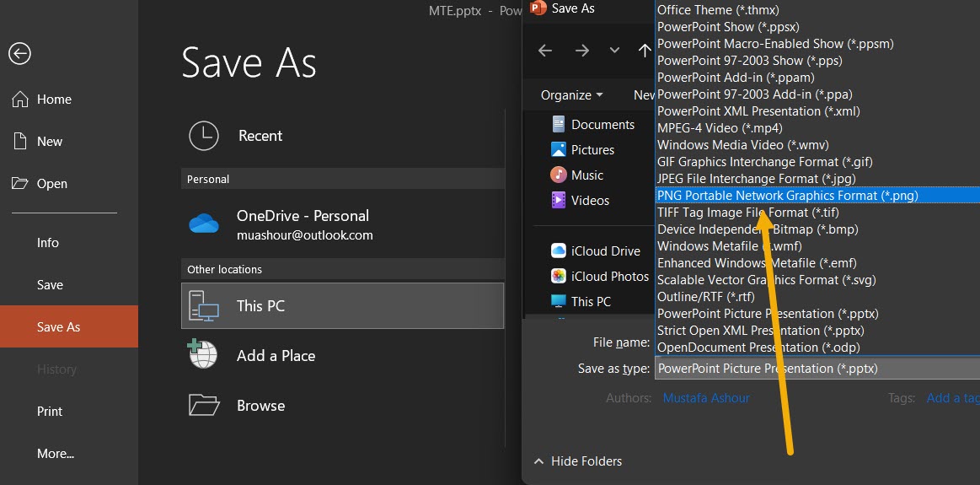Click the Music icon in dialog tree
The height and width of the screenshot is (485, 980).
click(x=558, y=175)
